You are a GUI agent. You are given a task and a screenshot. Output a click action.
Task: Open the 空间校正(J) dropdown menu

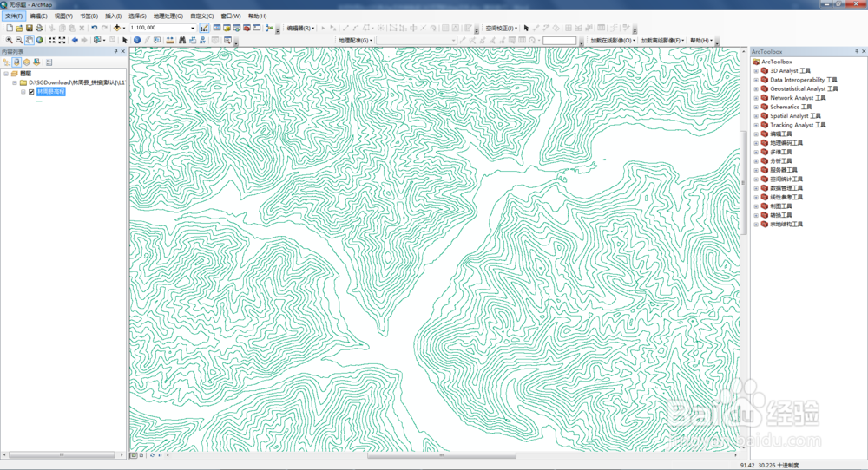pos(502,29)
